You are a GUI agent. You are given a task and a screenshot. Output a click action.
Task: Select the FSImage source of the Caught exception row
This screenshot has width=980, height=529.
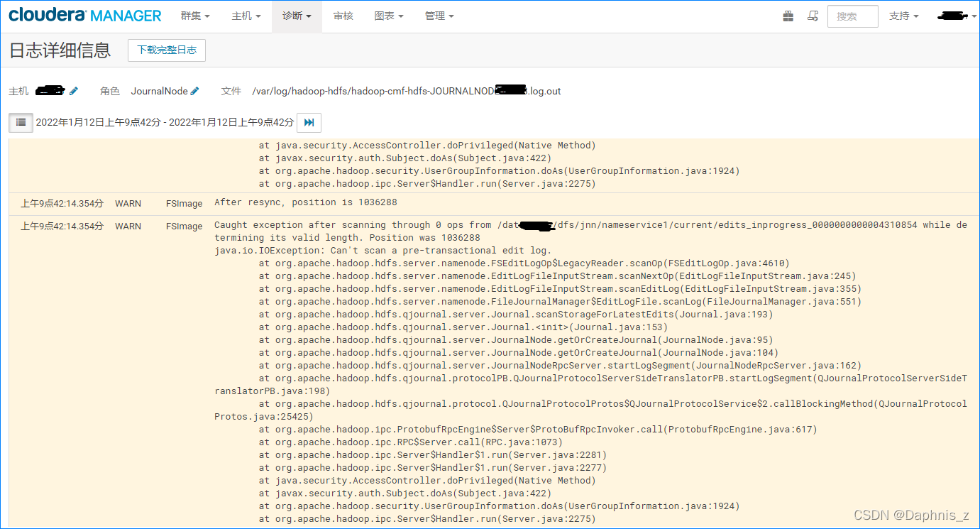pos(185,226)
